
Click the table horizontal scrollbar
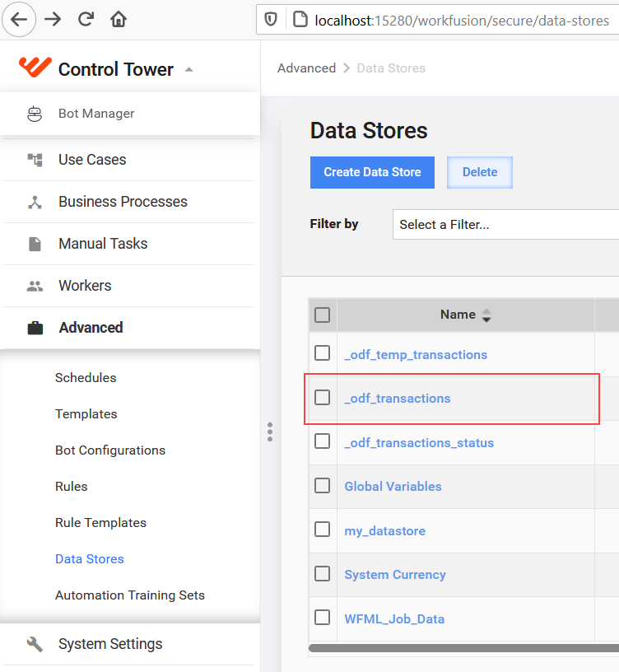pos(463,648)
